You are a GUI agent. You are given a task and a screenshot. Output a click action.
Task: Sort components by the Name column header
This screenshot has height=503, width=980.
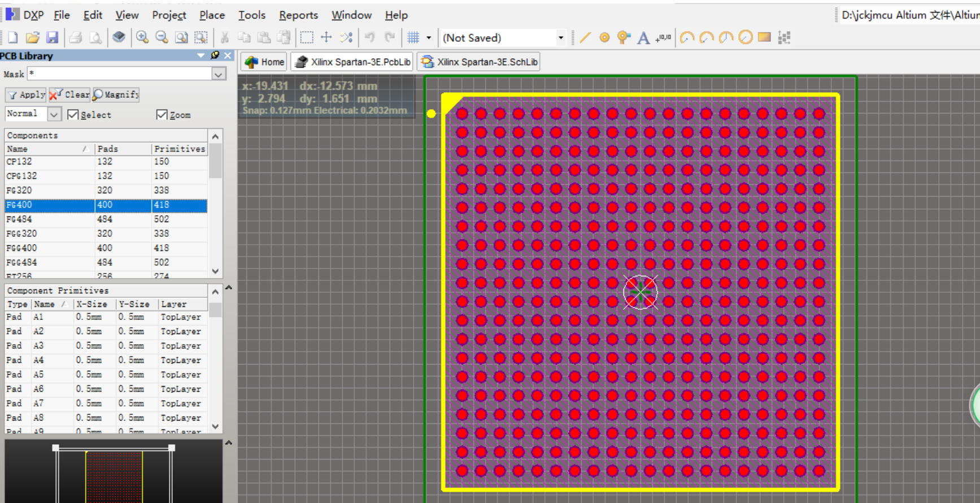49,149
